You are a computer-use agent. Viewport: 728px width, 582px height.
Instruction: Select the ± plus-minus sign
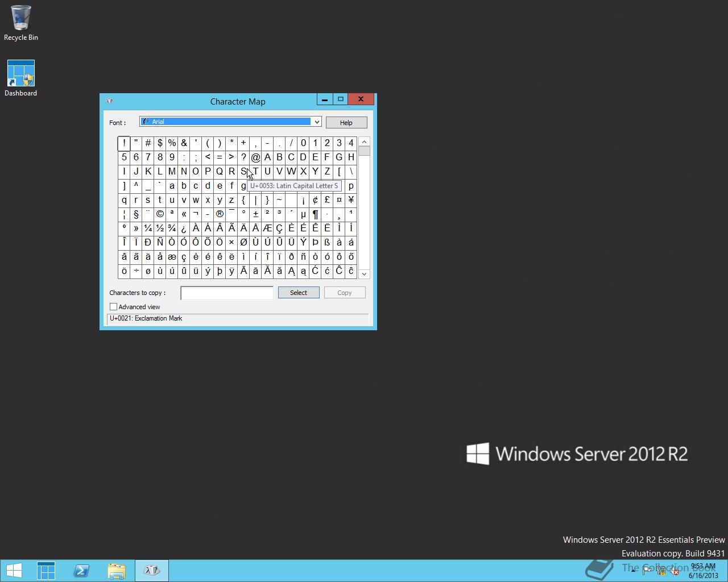coord(255,214)
